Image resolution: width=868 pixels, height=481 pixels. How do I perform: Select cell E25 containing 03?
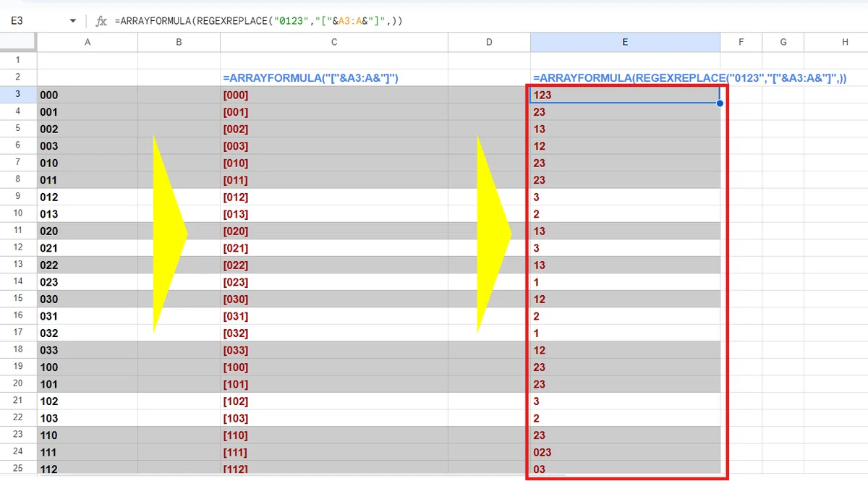pyautogui.click(x=625, y=469)
